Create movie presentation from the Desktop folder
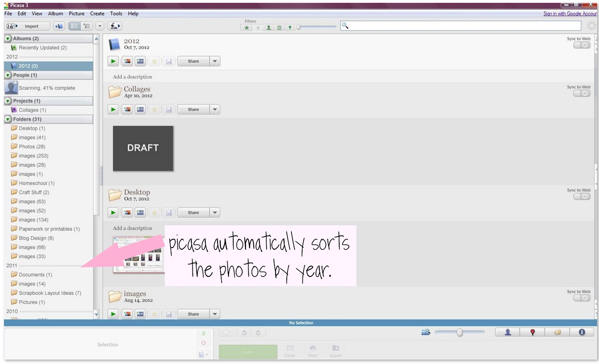 (x=140, y=213)
